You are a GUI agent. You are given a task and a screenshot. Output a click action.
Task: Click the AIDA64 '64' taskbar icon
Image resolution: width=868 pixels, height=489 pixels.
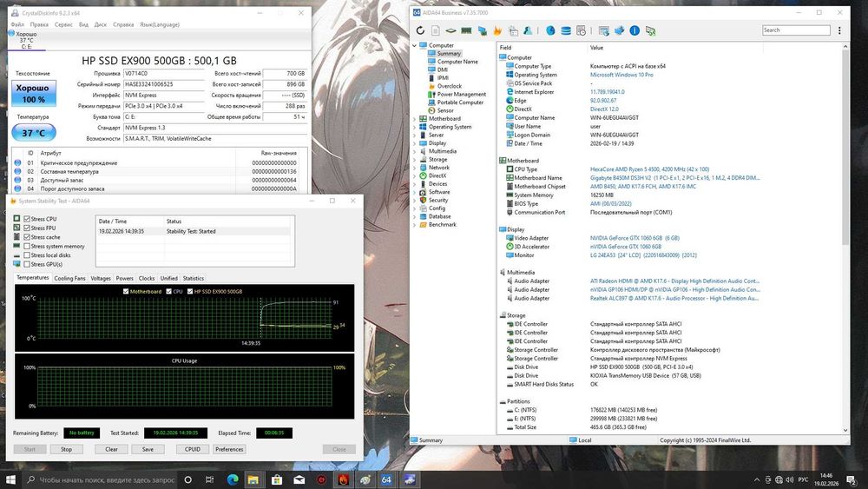click(386, 479)
